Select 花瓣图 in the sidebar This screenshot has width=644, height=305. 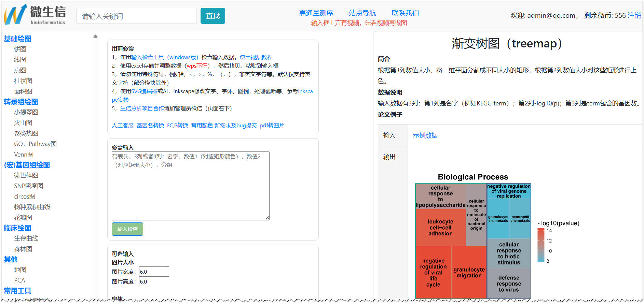[23, 218]
